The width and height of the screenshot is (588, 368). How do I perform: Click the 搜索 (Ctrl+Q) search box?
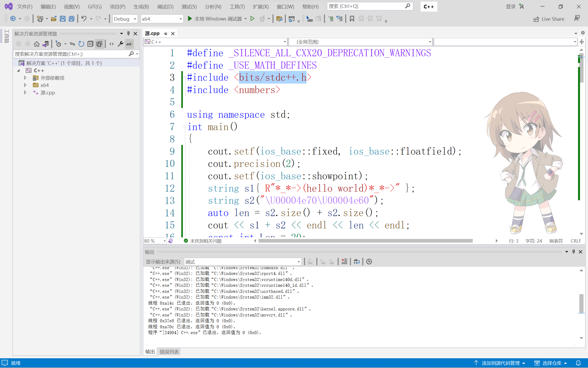pos(370,6)
